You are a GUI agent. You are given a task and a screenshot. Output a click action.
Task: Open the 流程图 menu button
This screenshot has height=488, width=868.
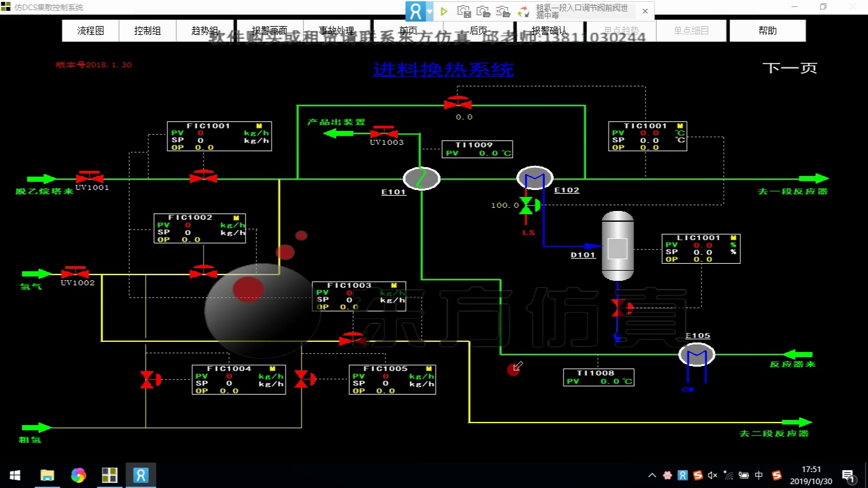[90, 30]
